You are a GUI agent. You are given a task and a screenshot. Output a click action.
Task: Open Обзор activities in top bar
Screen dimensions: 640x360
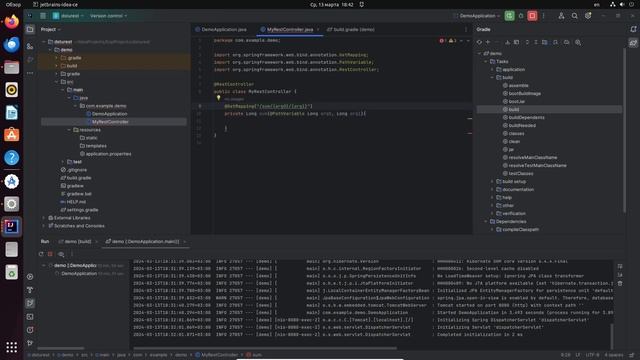pos(13,4)
